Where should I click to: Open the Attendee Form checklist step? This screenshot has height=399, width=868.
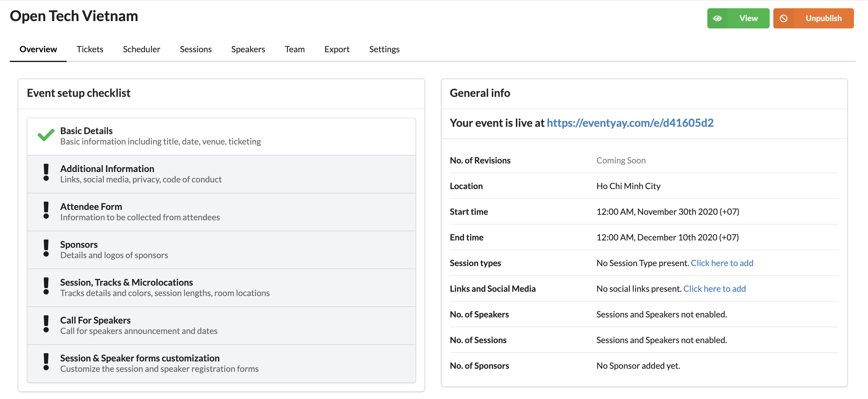pos(221,212)
